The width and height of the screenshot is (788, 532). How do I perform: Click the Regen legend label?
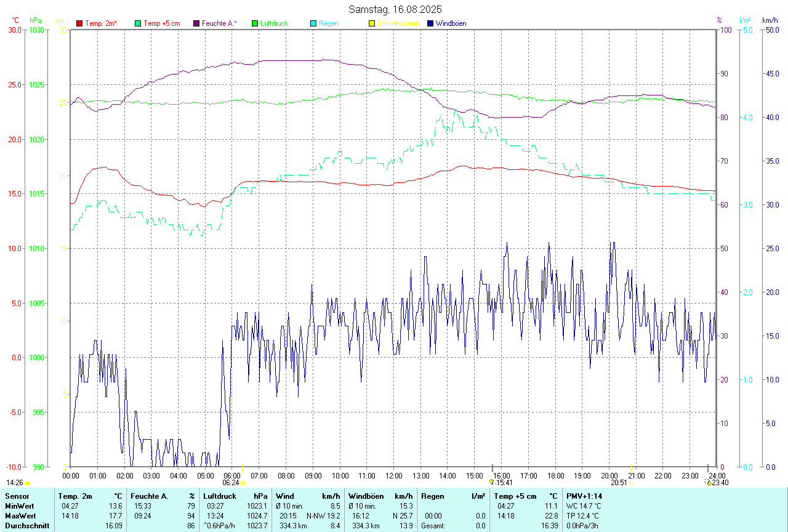click(329, 23)
